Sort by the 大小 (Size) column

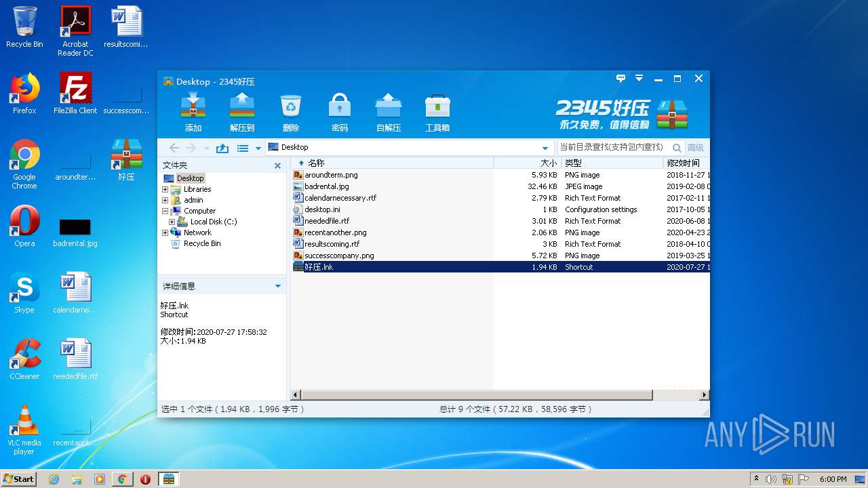click(x=528, y=163)
